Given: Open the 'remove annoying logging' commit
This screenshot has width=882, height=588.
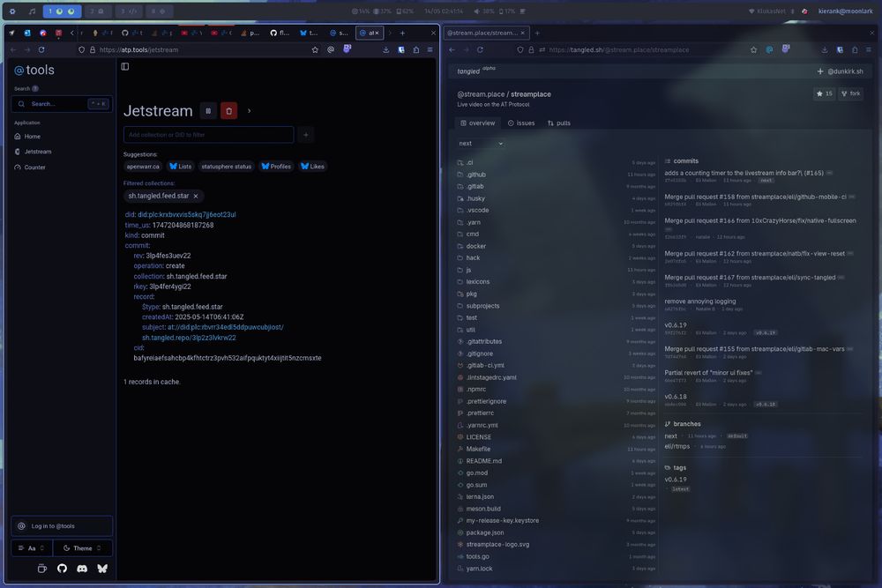Looking at the screenshot, I should (x=699, y=301).
